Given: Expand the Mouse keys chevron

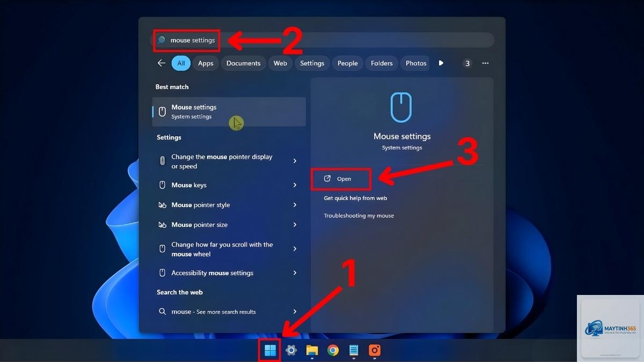Looking at the screenshot, I should tap(295, 185).
